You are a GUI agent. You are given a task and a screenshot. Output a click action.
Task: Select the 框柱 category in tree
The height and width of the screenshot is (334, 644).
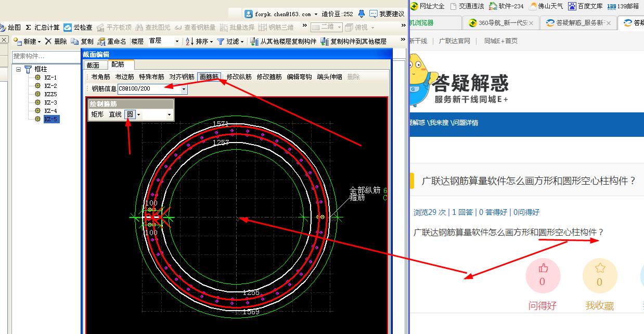coord(41,69)
